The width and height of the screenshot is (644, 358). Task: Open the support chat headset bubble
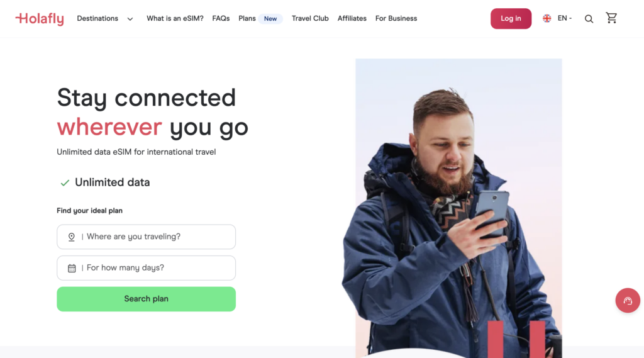(628, 301)
